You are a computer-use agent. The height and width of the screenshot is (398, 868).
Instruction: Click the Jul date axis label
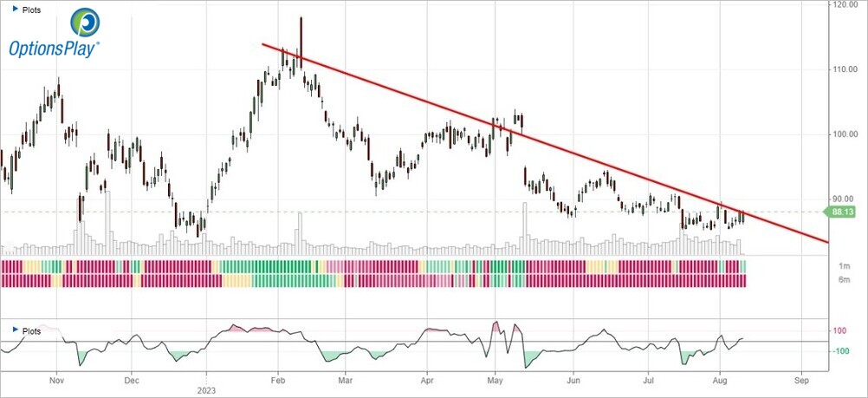648,381
